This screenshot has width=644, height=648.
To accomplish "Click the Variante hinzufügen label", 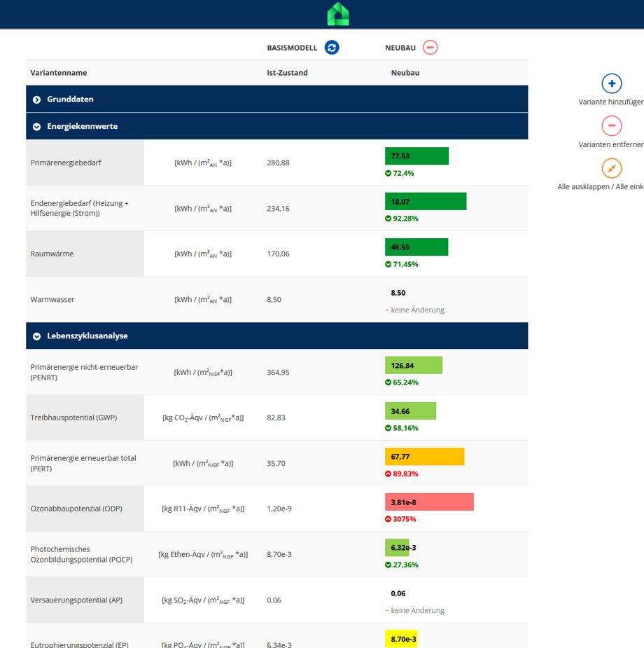I will (x=610, y=102).
